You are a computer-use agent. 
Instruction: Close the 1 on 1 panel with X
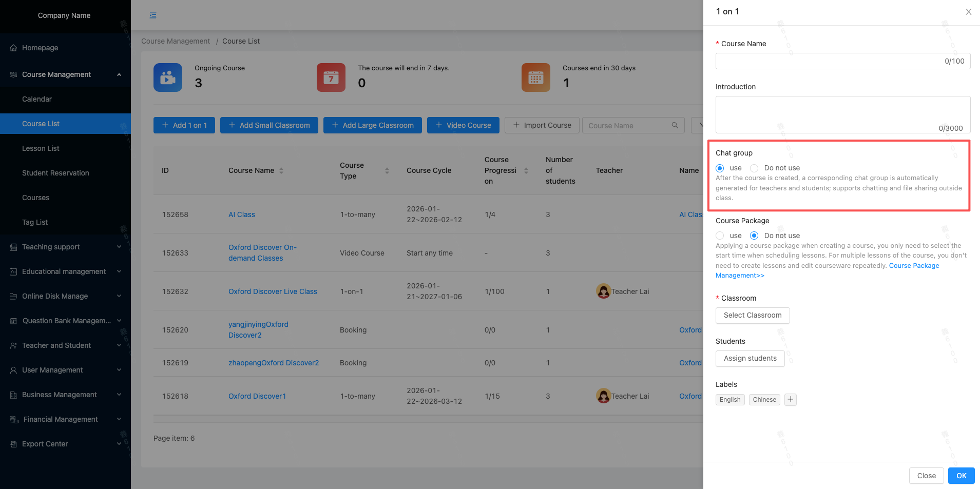968,12
